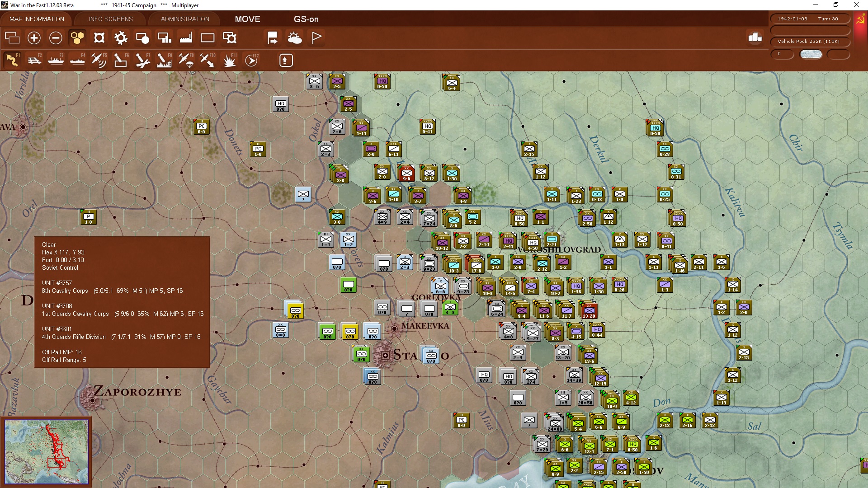Image resolution: width=868 pixels, height=488 pixels.
Task: Select the F4 amphibious ship icon
Action: pyautogui.click(x=77, y=60)
